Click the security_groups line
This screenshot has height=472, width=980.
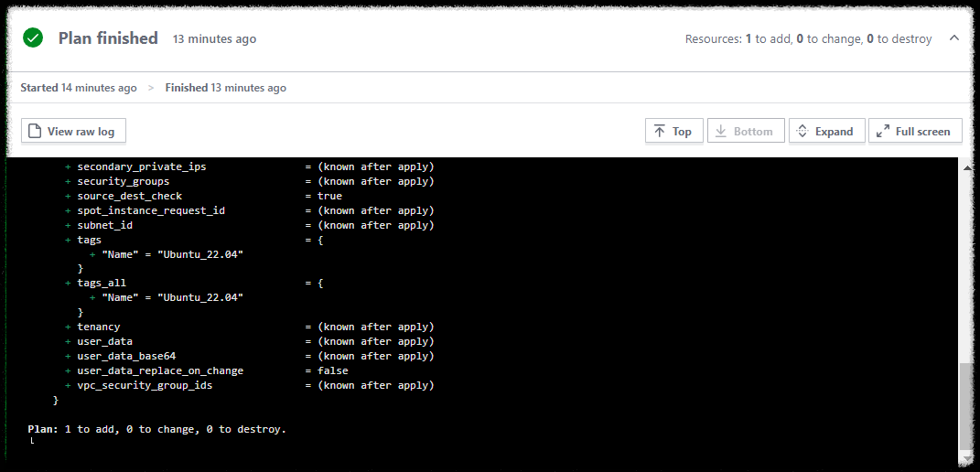click(250, 181)
